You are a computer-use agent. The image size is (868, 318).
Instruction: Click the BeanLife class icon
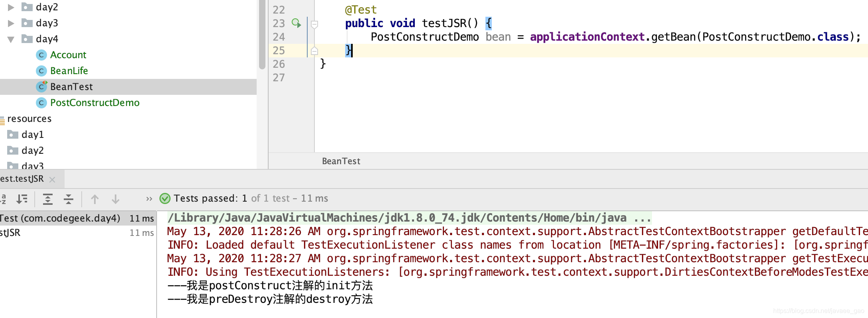[x=41, y=71]
